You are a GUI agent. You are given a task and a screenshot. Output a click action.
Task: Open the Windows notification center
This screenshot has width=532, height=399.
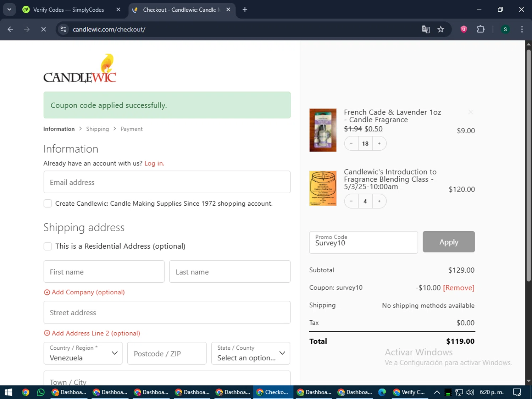(x=517, y=392)
